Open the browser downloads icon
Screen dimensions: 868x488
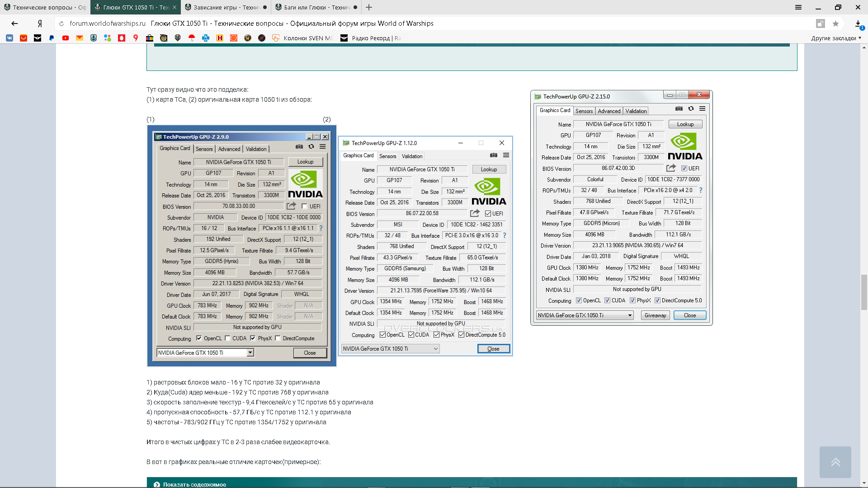click(858, 23)
